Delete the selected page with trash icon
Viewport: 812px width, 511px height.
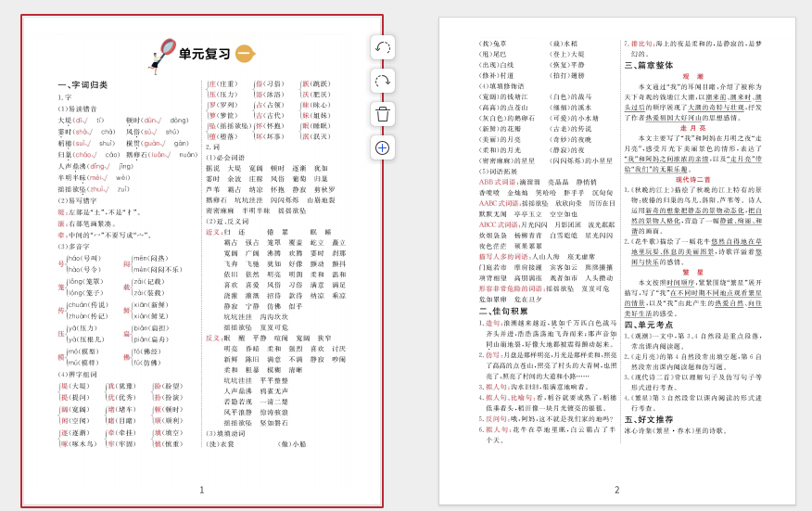(382, 114)
